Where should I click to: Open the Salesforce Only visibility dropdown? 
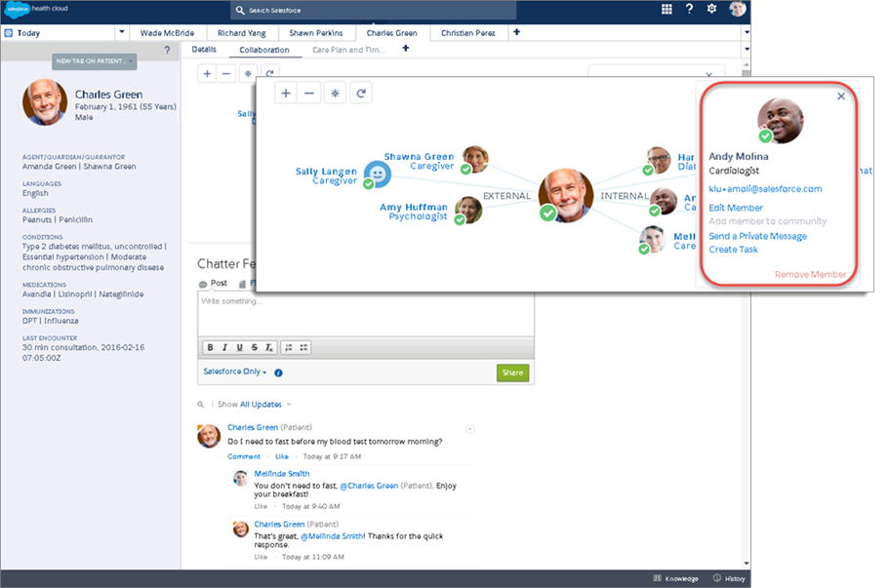tap(235, 372)
